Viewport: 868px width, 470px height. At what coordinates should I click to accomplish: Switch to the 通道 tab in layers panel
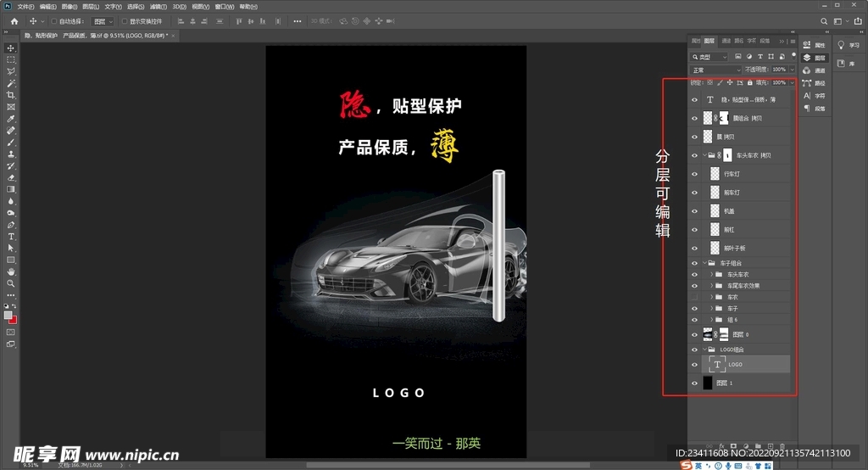tap(726, 41)
